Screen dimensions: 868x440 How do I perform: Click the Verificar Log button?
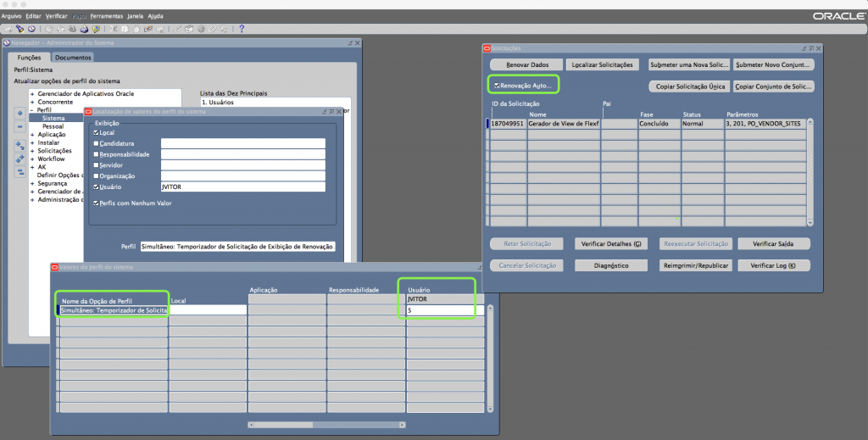(772, 265)
